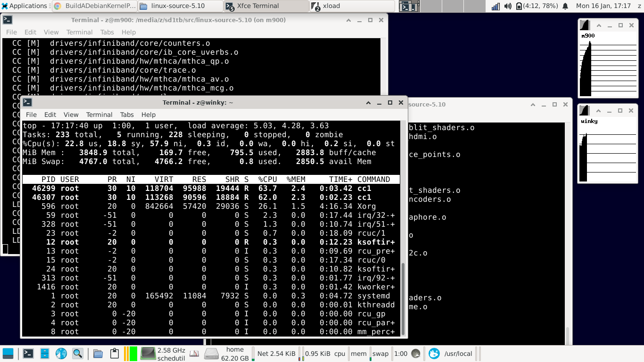Screen dimensions: 644x362
Task: Click swap system load monitor label
Action: pyautogui.click(x=380, y=354)
